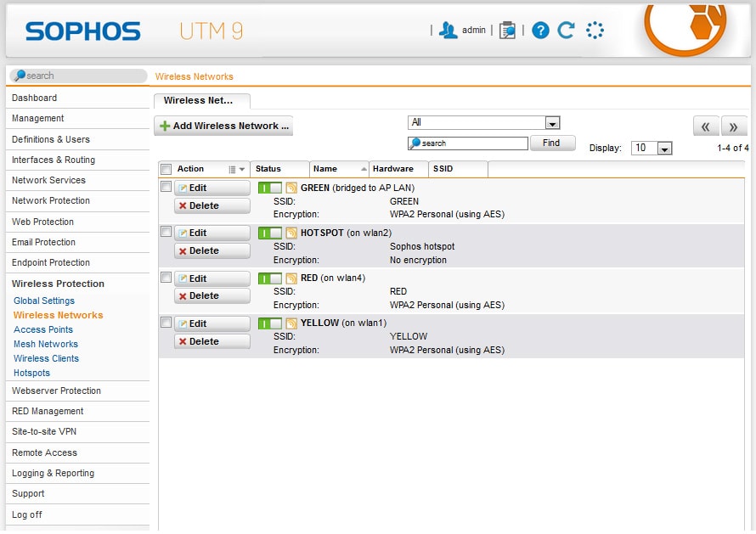Edit the GREEN wireless network

[x=212, y=188]
